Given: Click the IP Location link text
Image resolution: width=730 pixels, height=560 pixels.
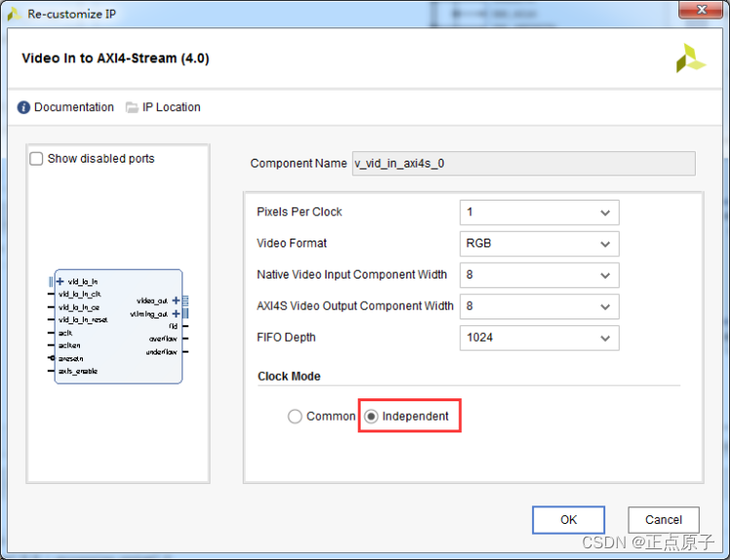Looking at the screenshot, I should coord(172,107).
